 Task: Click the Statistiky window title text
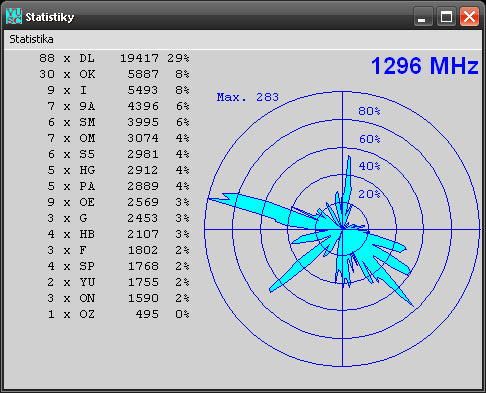[x=50, y=17]
